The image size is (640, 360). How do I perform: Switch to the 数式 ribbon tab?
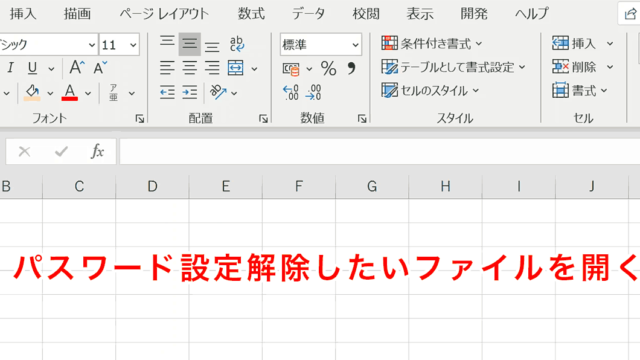click(x=251, y=14)
